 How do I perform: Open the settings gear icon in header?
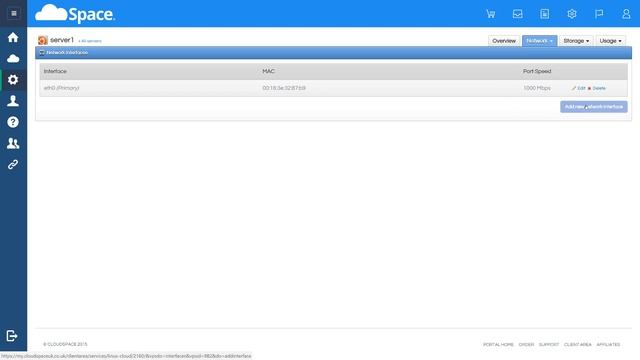(572, 14)
